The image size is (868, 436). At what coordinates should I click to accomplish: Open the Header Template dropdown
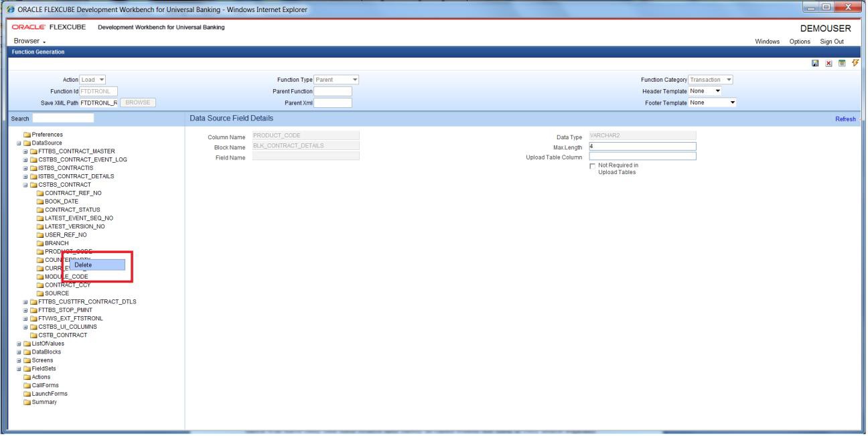(705, 91)
